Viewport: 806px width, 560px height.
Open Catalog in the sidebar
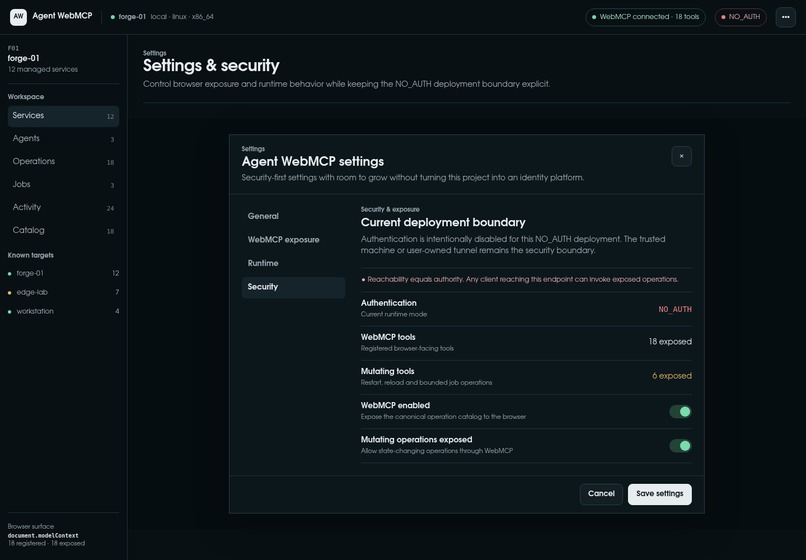pos(63,231)
